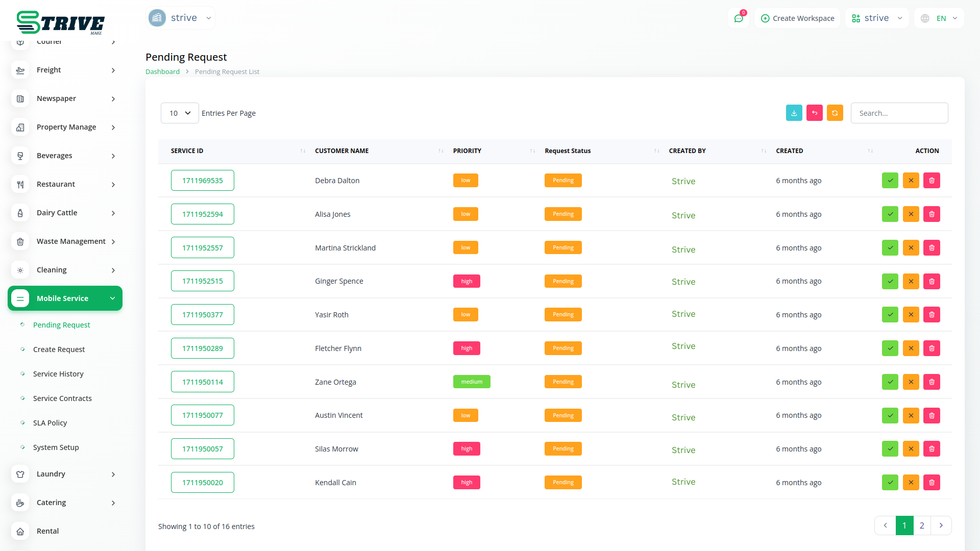Image resolution: width=980 pixels, height=551 pixels.
Task: Click the orange refresh icon
Action: (x=835, y=113)
